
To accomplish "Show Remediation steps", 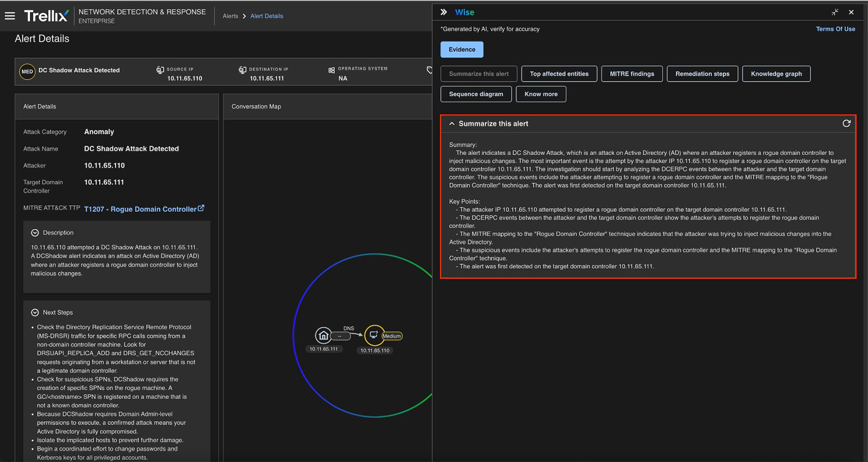I will pos(702,74).
